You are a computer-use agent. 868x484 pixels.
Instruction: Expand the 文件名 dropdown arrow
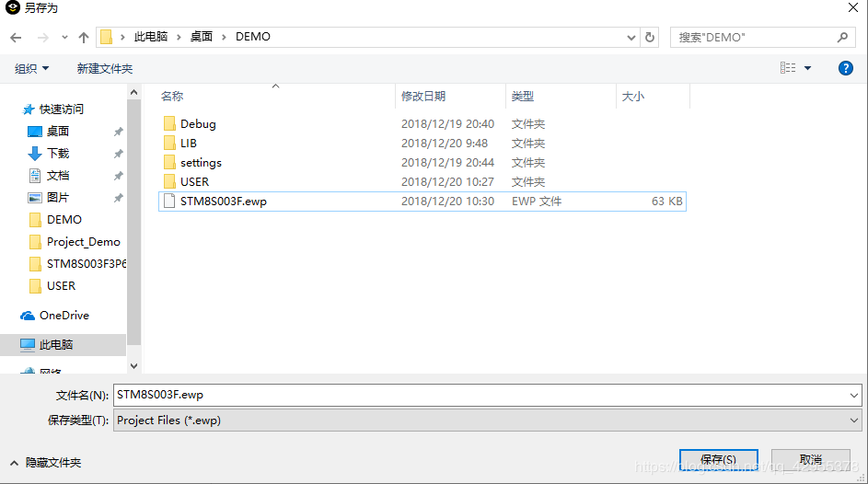[x=853, y=395]
